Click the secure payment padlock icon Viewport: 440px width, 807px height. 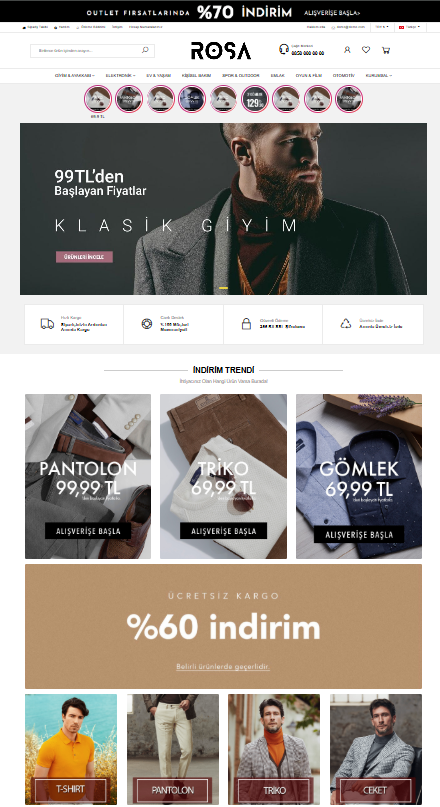pyautogui.click(x=247, y=324)
